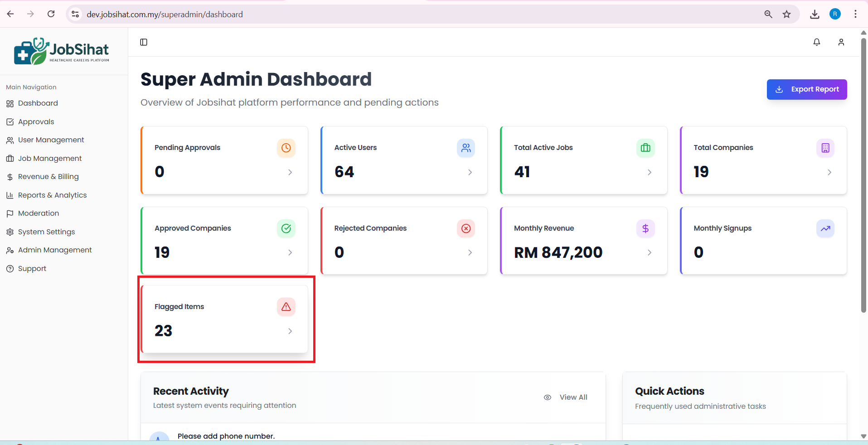Expand the Flagged Items card chevron
This screenshot has height=445, width=868.
(290, 331)
